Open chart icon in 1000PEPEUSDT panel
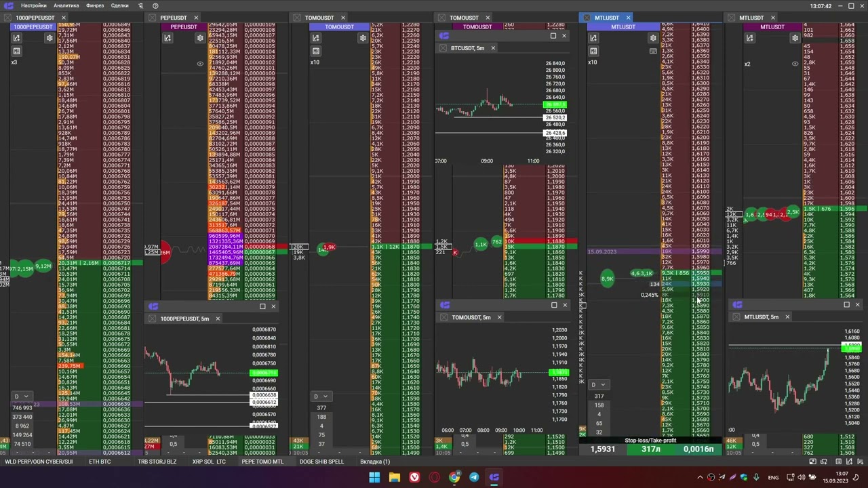The width and height of the screenshot is (868, 488). click(x=17, y=39)
